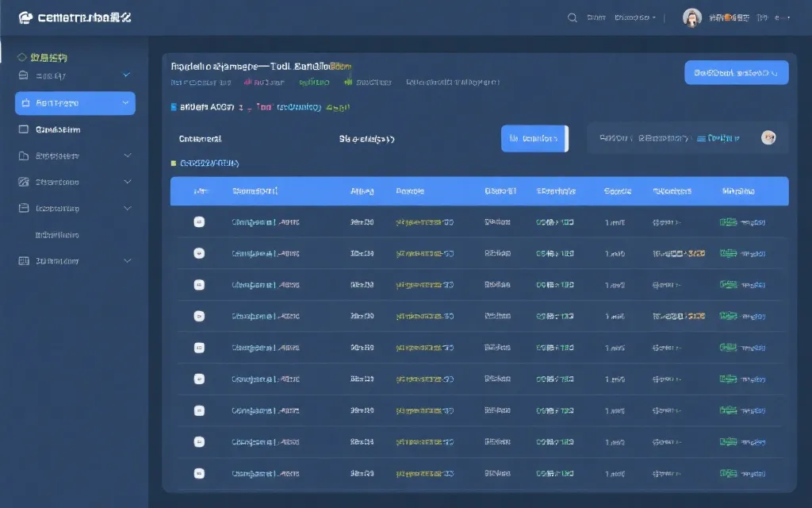Tick the checkbox in the first table row
The image size is (812, 508).
(x=199, y=222)
